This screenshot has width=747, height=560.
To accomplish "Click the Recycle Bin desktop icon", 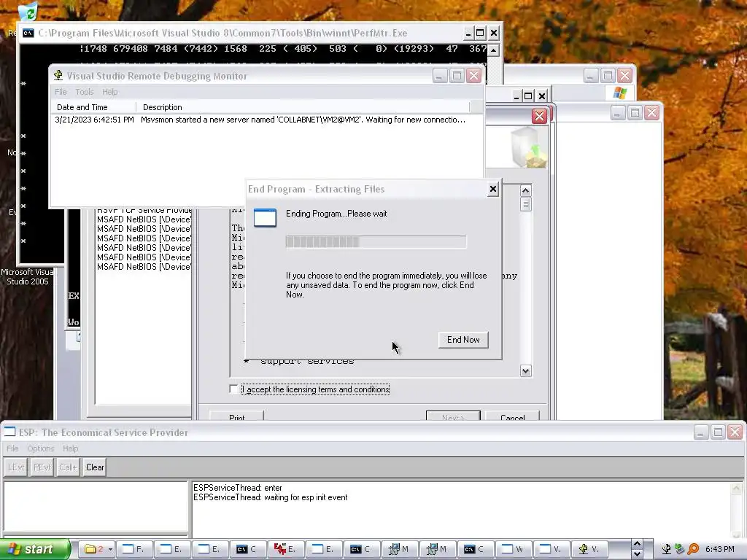I will (28, 12).
